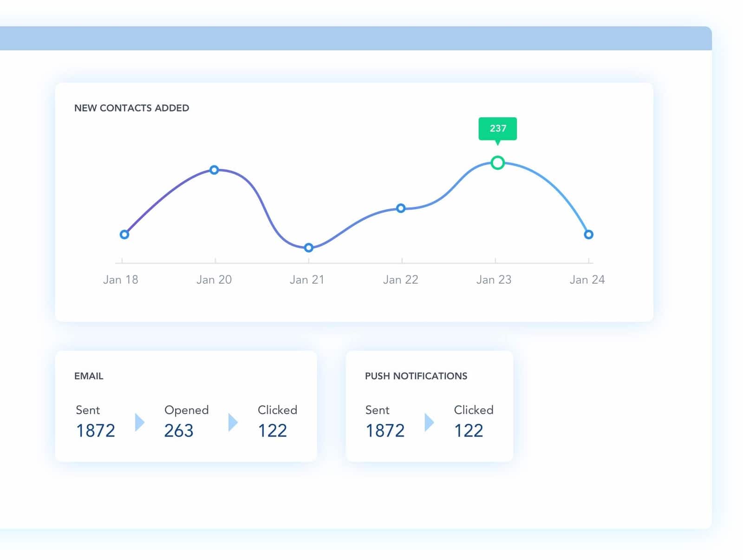This screenshot has width=743, height=560.
Task: Click the Jan 20 axis label
Action: (214, 280)
